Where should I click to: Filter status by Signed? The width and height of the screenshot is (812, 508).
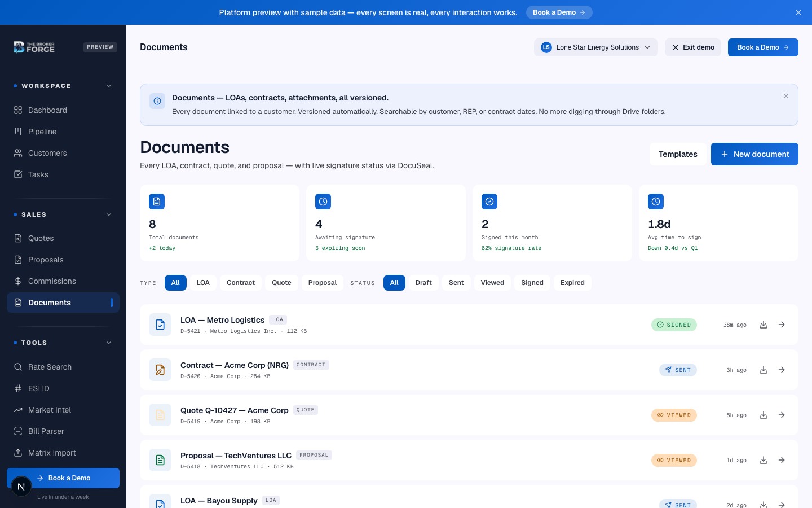pyautogui.click(x=532, y=283)
